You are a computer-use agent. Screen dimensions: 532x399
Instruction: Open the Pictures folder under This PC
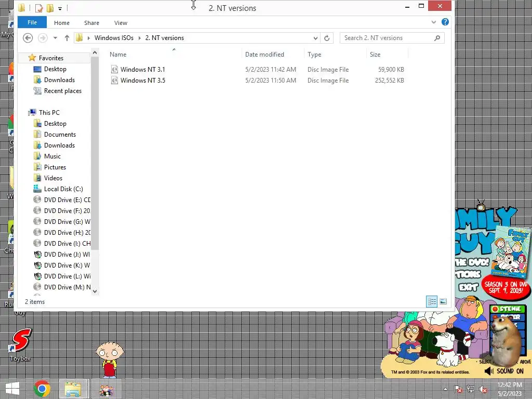[x=55, y=167]
